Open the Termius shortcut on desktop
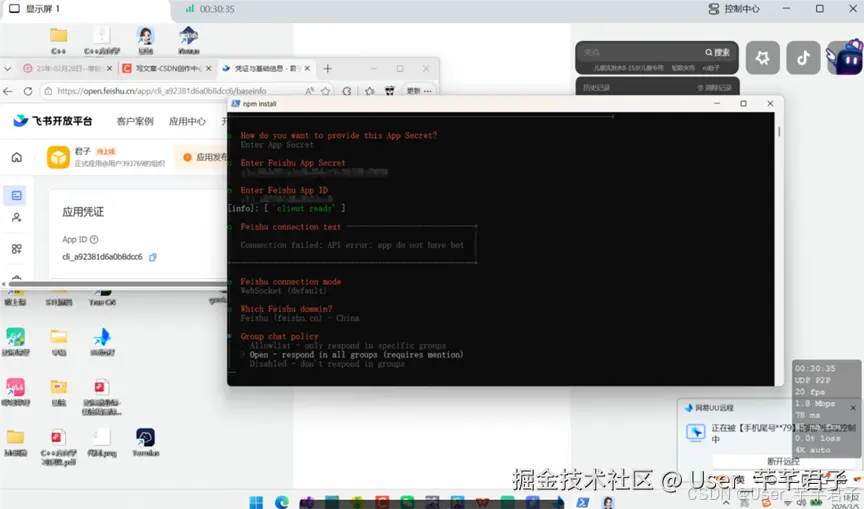The width and height of the screenshot is (864, 509). [145, 442]
